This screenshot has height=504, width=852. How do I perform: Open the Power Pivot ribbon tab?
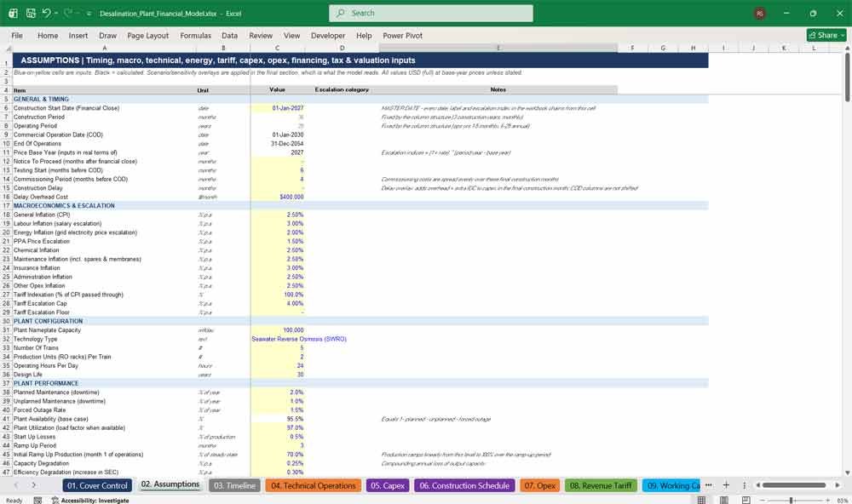point(403,35)
